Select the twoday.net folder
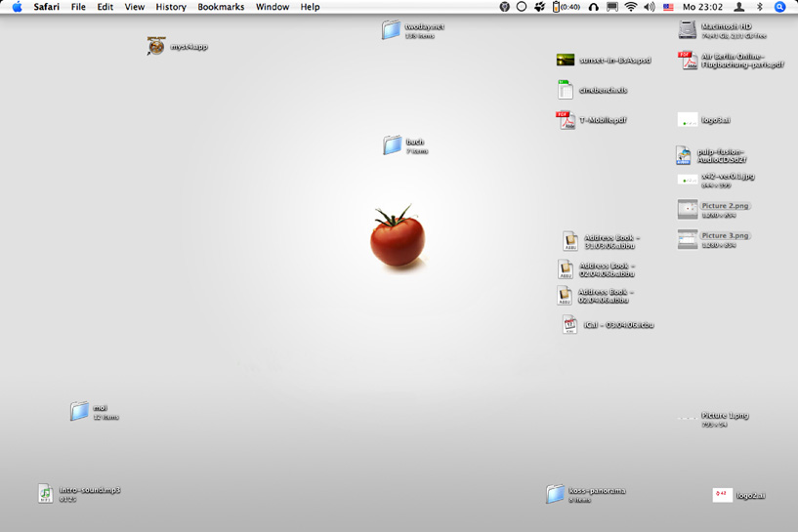The width and height of the screenshot is (798, 532). [392, 30]
